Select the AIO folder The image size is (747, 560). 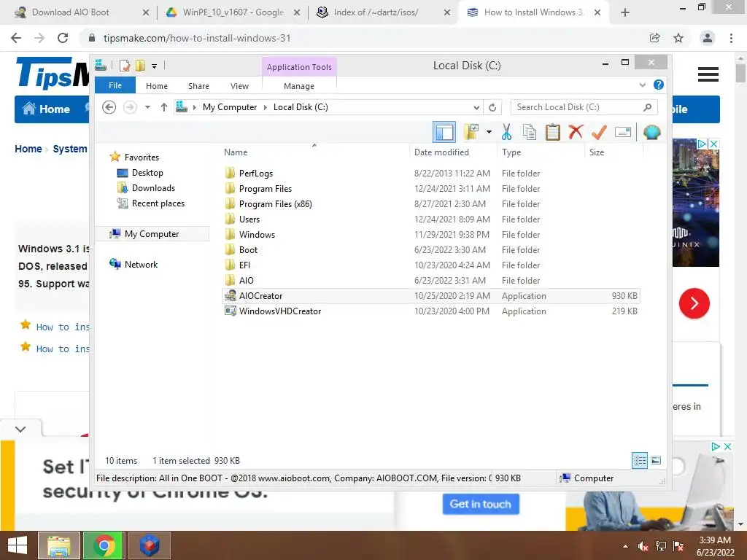click(247, 281)
